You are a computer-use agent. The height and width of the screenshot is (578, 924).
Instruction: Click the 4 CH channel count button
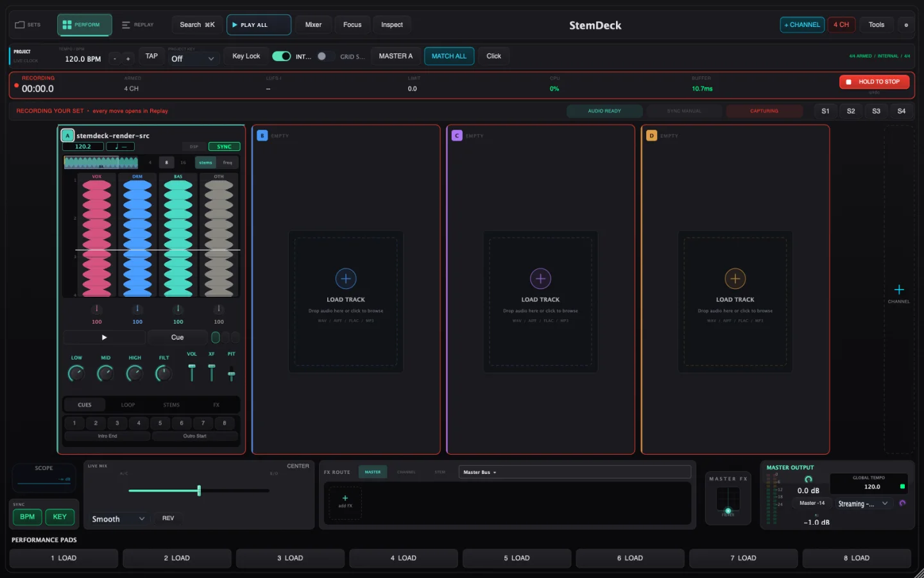pyautogui.click(x=841, y=25)
